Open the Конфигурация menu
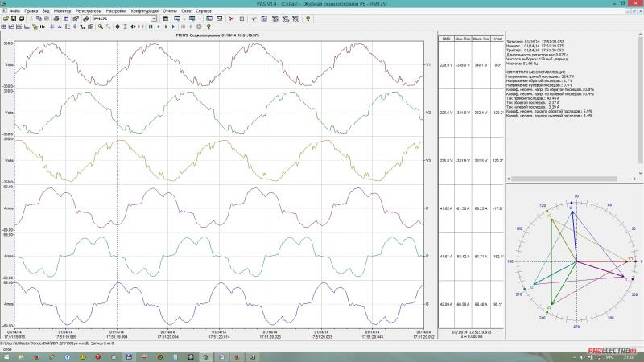 pyautogui.click(x=145, y=11)
